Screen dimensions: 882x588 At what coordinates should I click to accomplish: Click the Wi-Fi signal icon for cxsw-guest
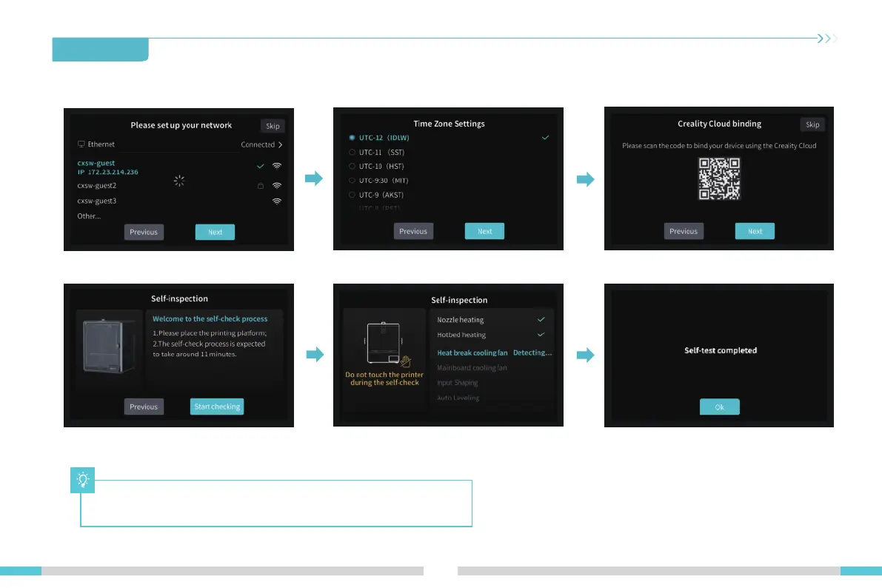(x=277, y=166)
